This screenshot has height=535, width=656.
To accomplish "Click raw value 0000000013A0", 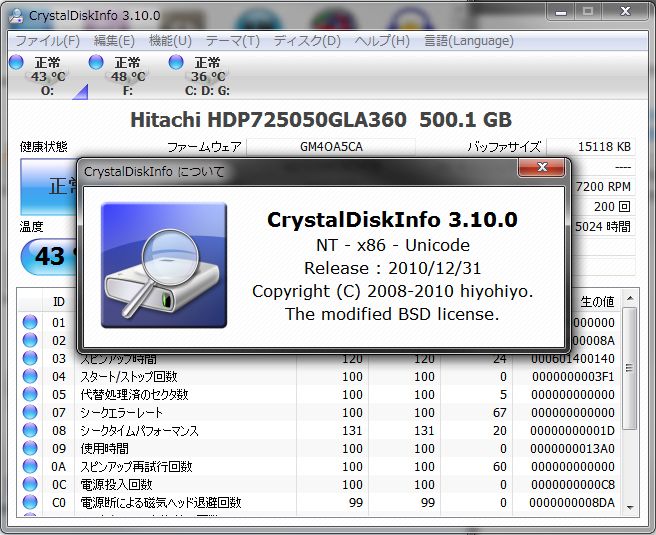I will click(572, 448).
